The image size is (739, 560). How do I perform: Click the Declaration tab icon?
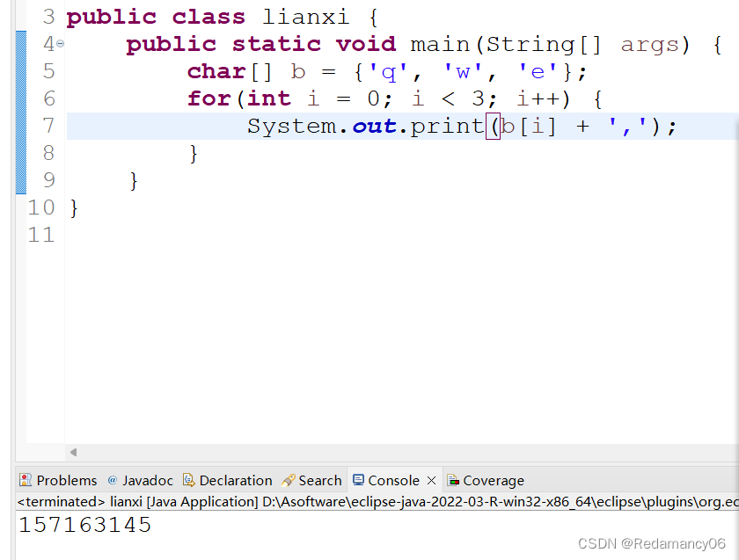click(x=188, y=480)
